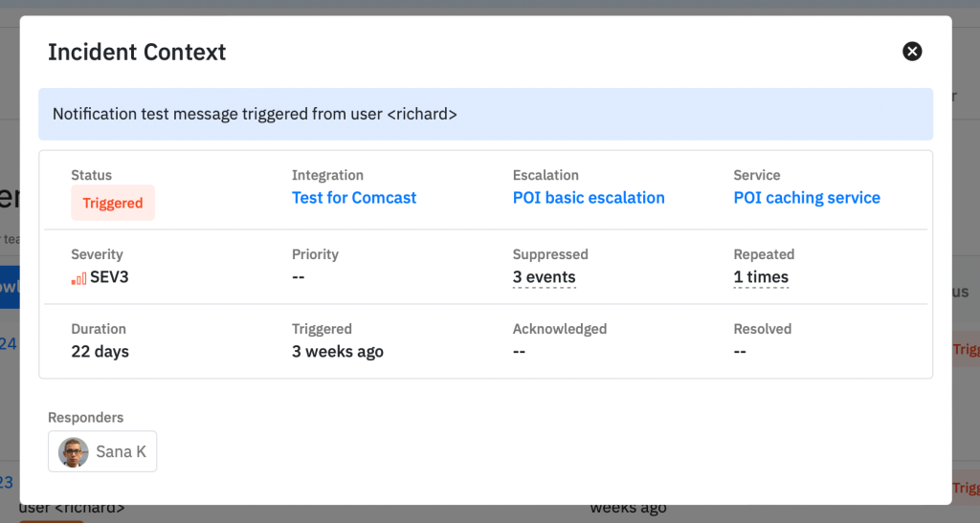Click the partially hidden blue button behind dialog
The image size is (980, 523).
click(x=9, y=287)
